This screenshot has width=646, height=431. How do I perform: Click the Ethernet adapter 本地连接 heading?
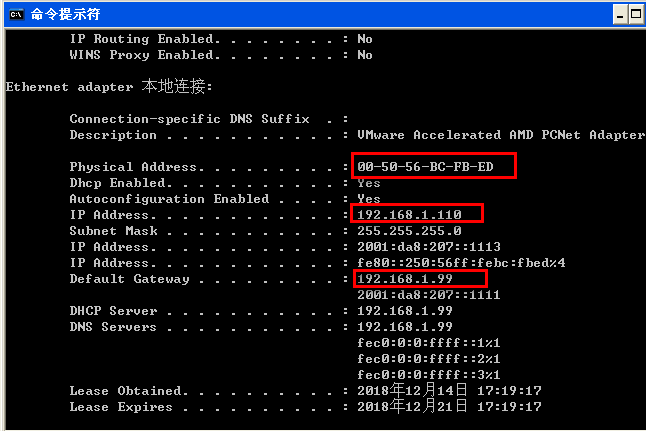(x=109, y=87)
